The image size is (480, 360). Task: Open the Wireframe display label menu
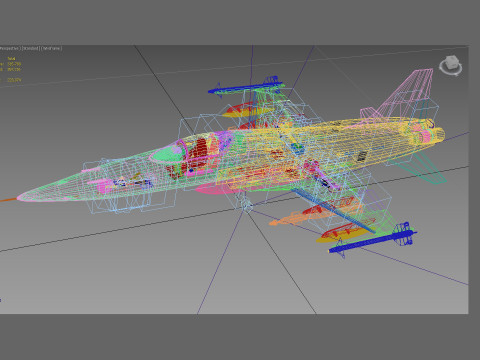tap(52, 48)
